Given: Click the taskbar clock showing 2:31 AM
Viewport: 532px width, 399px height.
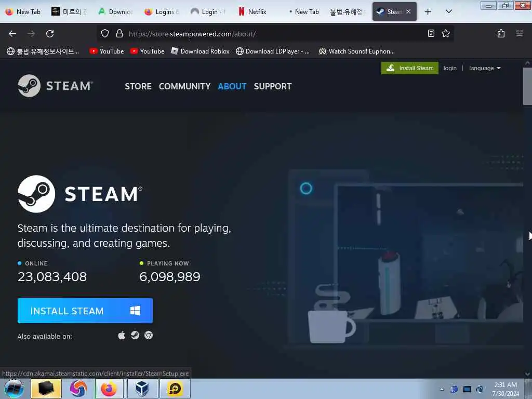Looking at the screenshot, I should point(506,389).
